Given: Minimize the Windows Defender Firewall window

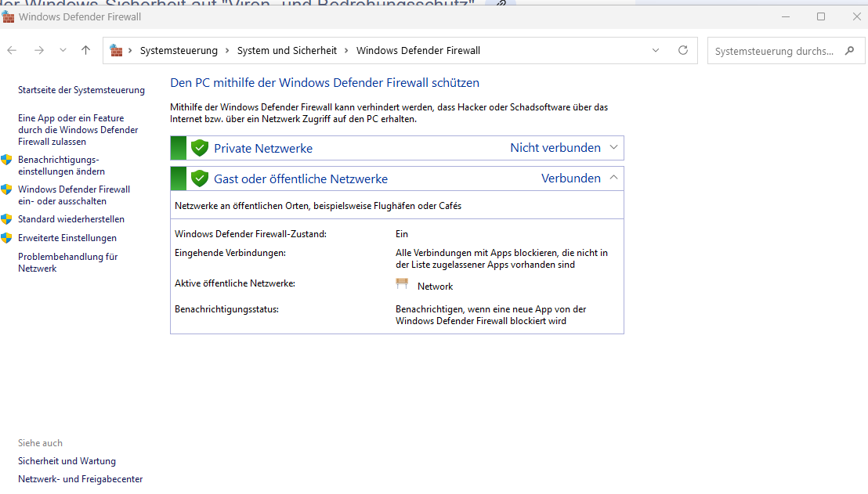Looking at the screenshot, I should coord(786,16).
